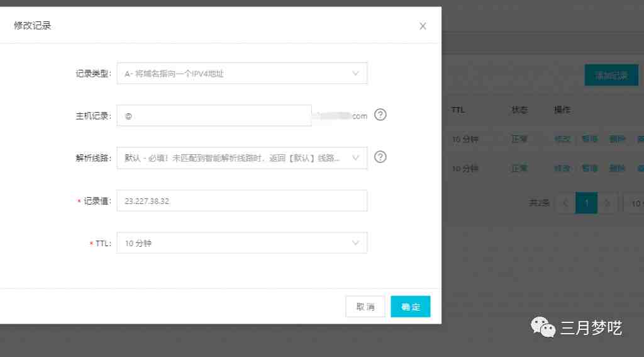Click 修改 link in first record row
644x357 pixels.
[x=562, y=139]
